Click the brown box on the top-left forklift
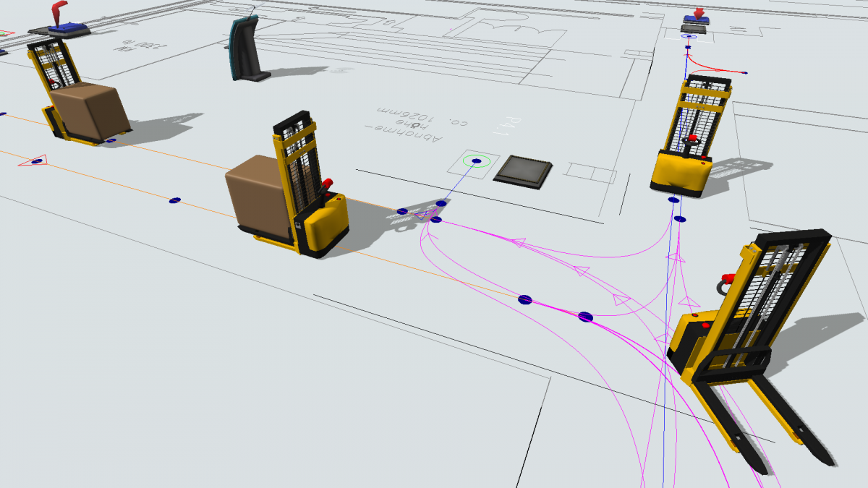Image resolution: width=868 pixels, height=488 pixels. [90, 112]
